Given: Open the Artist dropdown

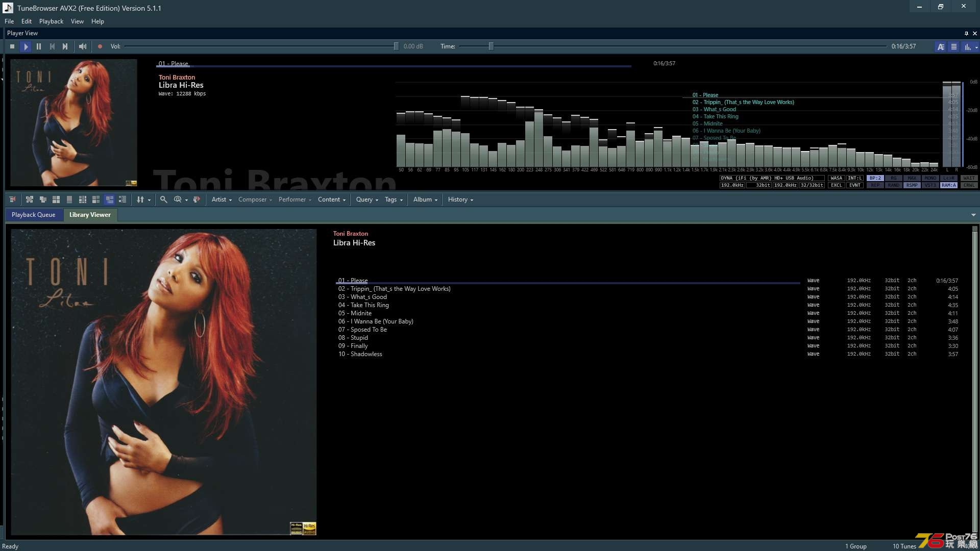Looking at the screenshot, I should (222, 199).
